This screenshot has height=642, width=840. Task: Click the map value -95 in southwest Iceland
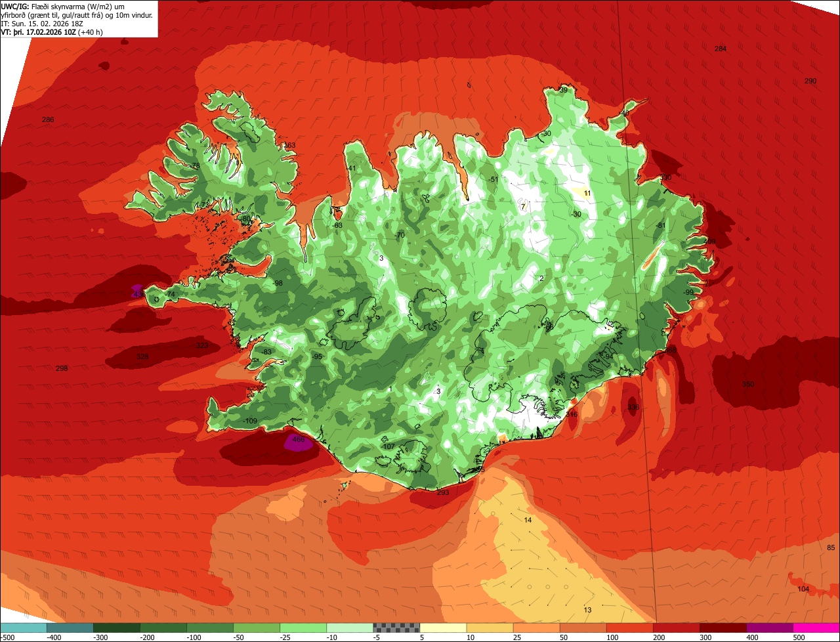tap(318, 356)
